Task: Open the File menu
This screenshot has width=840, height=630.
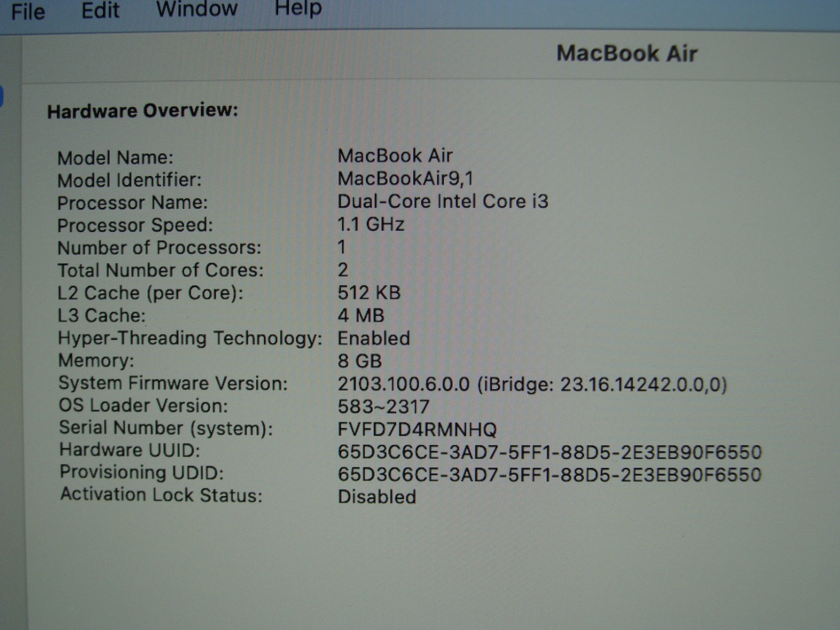Action: [28, 12]
